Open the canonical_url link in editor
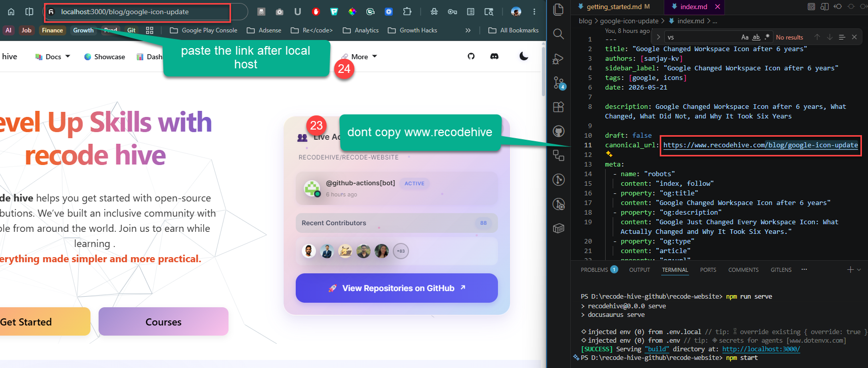The width and height of the screenshot is (868, 368). 760,145
